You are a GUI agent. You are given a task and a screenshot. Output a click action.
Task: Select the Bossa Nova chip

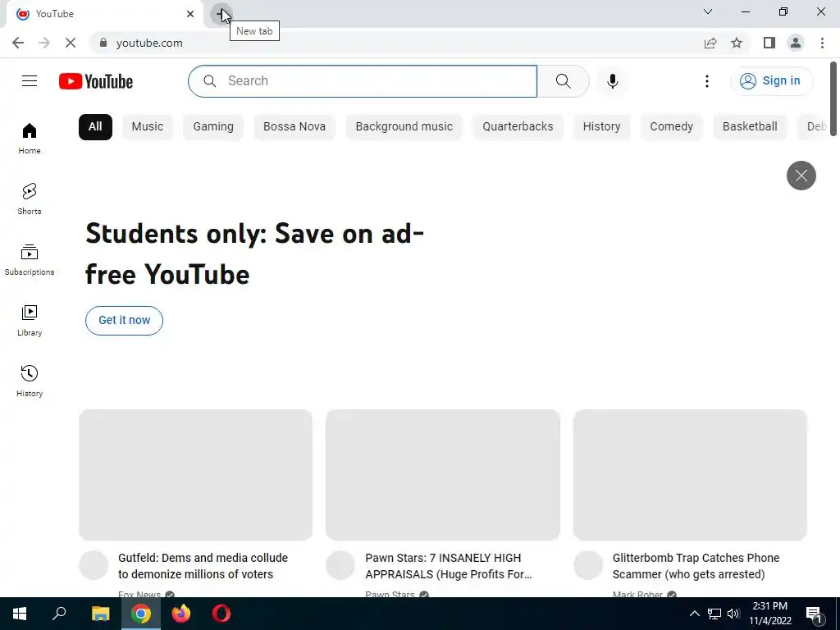point(294,127)
